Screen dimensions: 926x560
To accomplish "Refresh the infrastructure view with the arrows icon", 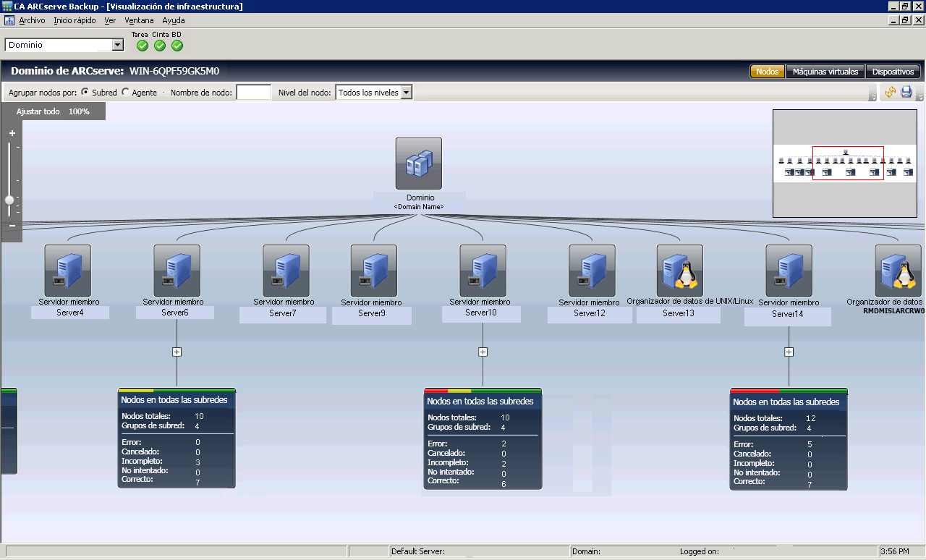I will coord(891,93).
